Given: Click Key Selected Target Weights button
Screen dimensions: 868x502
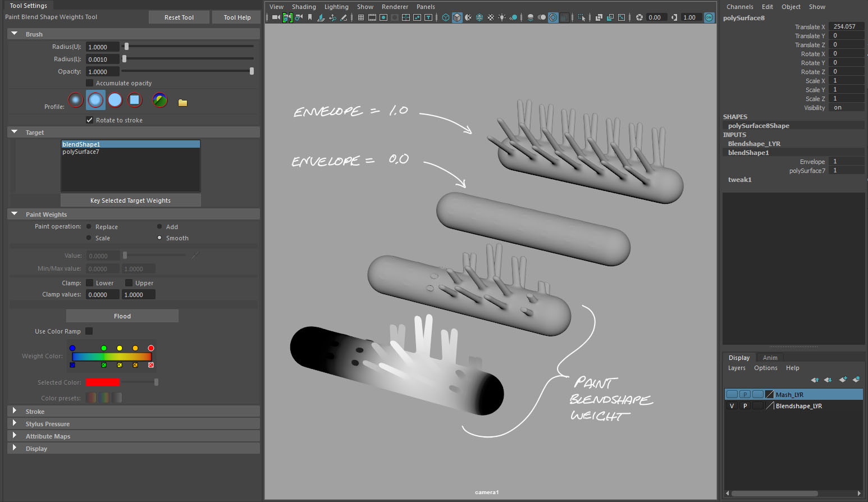Looking at the screenshot, I should (x=130, y=200).
